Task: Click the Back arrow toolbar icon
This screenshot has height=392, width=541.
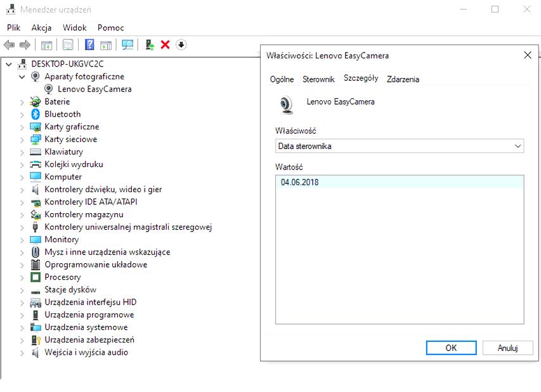Action: point(9,45)
